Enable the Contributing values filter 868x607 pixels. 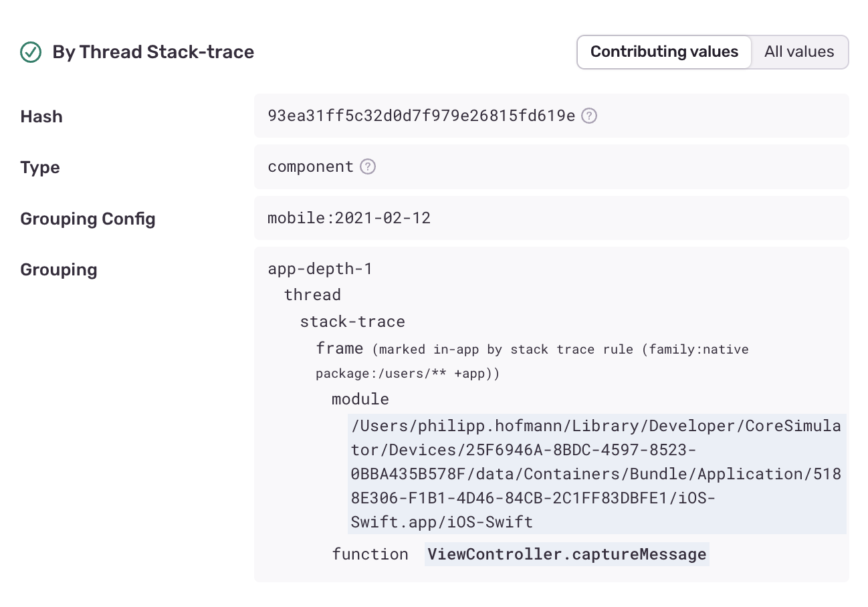pos(663,51)
